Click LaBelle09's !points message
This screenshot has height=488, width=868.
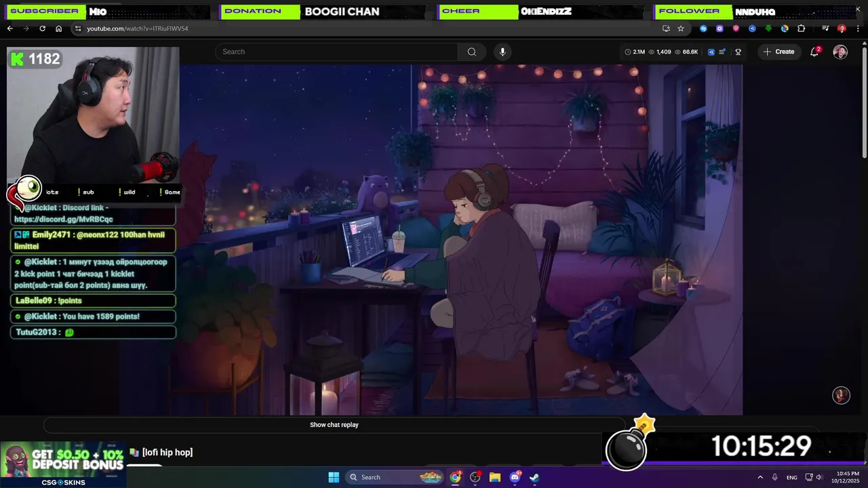94,300
